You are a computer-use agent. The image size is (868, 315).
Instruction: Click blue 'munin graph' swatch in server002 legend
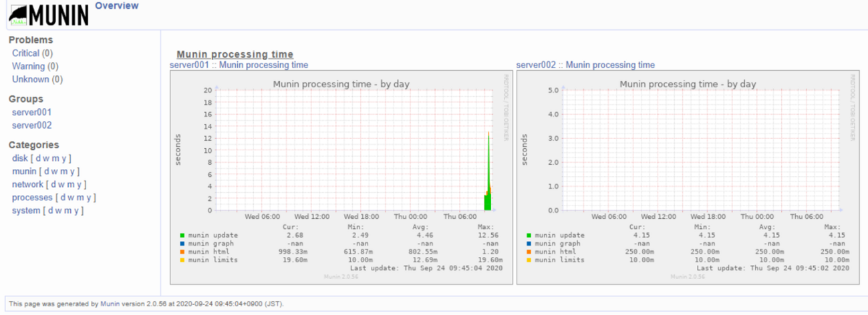pos(529,244)
